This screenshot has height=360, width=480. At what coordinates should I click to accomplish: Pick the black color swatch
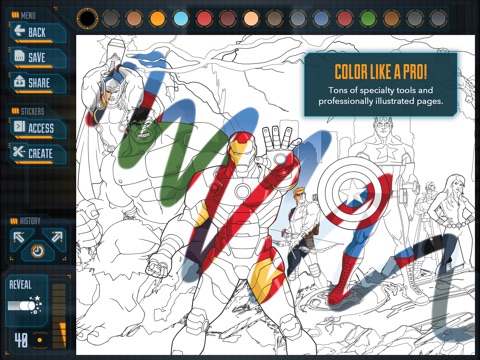click(x=87, y=18)
